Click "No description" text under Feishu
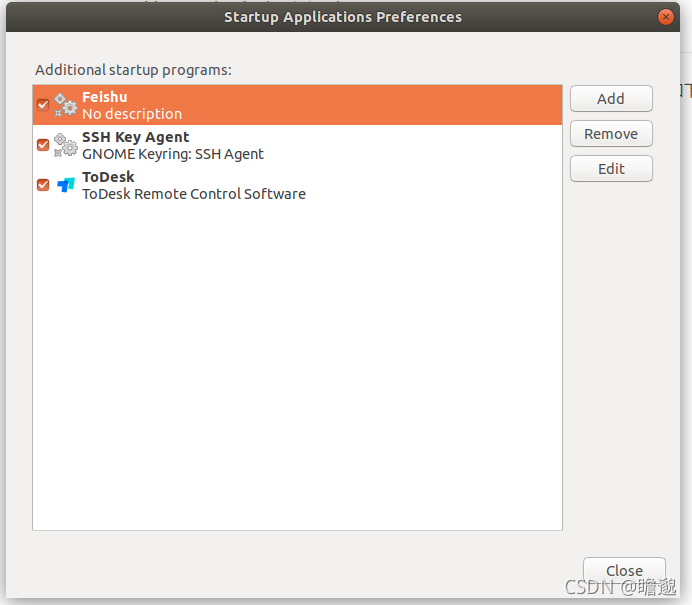The height and width of the screenshot is (605, 692). [x=132, y=114]
